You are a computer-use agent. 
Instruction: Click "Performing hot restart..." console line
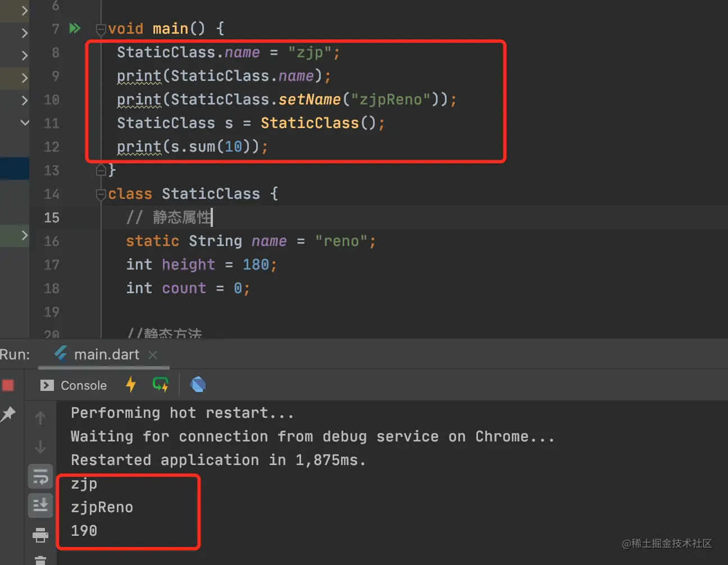coord(182,413)
